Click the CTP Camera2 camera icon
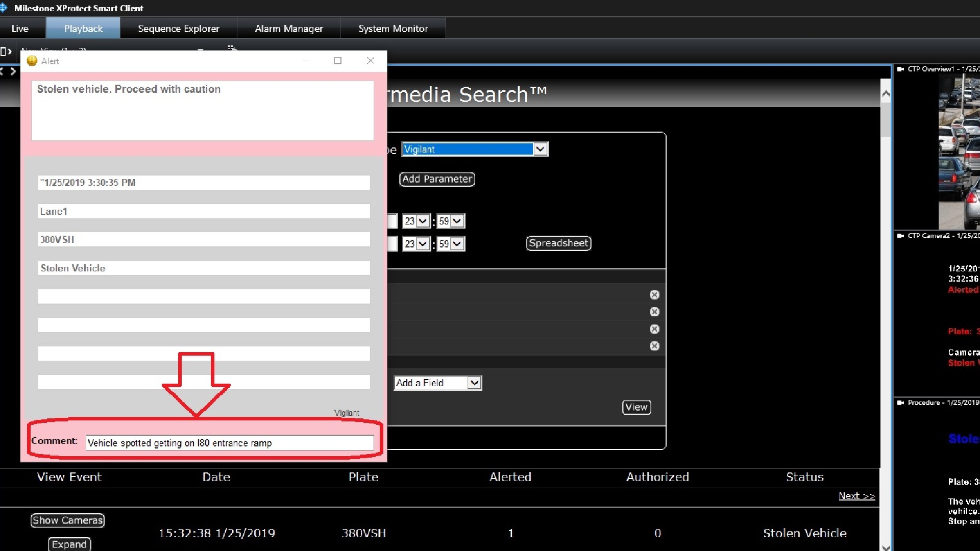 [901, 236]
